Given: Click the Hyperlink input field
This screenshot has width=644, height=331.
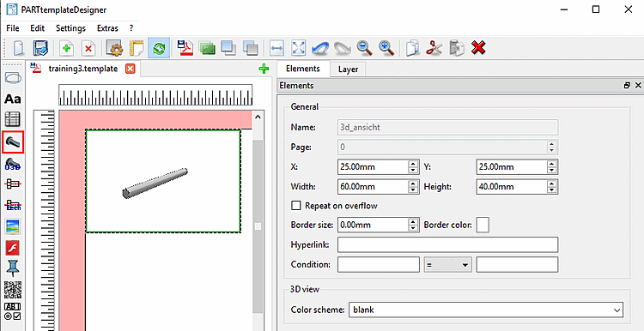Looking at the screenshot, I should coord(447,245).
